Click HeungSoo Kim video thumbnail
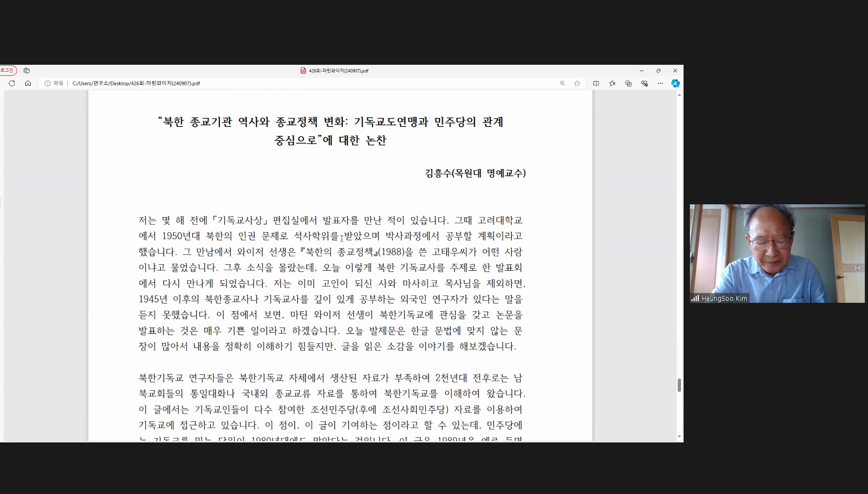This screenshot has width=868, height=494. click(777, 253)
